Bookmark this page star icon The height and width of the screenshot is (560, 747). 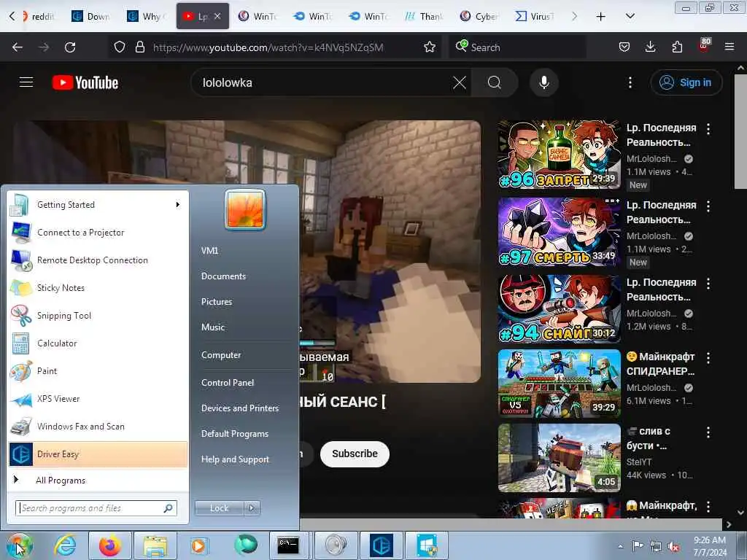430,47
